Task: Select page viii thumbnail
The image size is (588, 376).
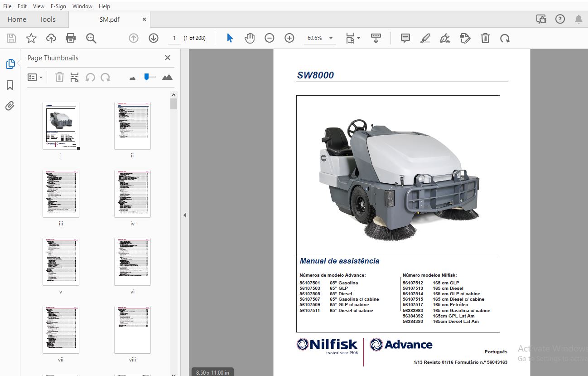Action: tap(132, 330)
